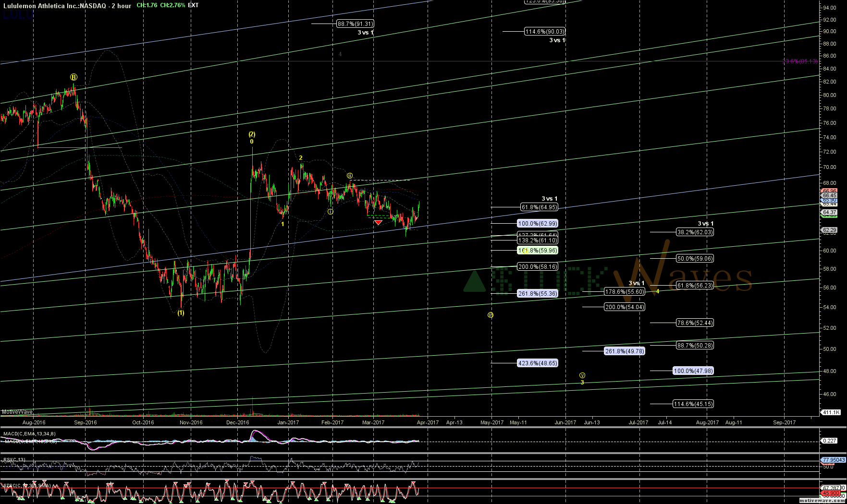Select the yellow 3 label under circled v
Image resolution: width=847 pixels, height=504 pixels.
pos(582,383)
